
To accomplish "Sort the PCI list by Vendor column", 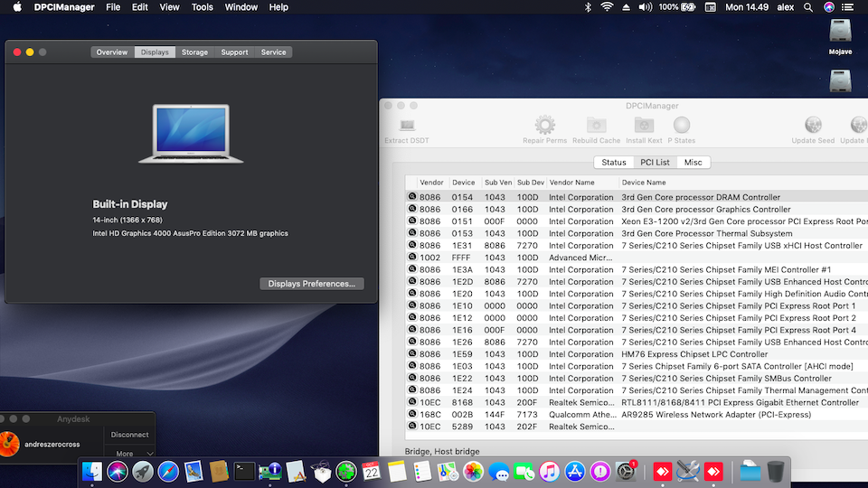I will (x=431, y=183).
